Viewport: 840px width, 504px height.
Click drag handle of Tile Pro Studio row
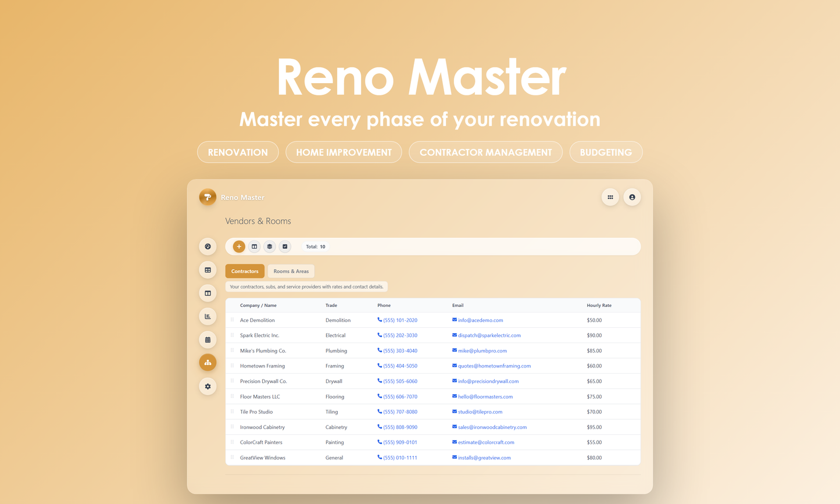232,412
